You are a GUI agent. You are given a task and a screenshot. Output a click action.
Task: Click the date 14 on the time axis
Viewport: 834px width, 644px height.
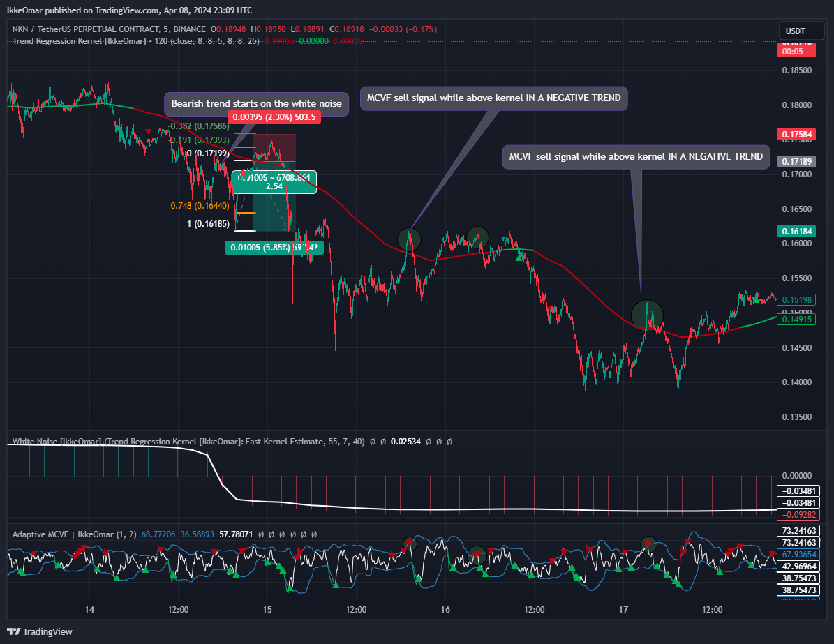[89, 609]
